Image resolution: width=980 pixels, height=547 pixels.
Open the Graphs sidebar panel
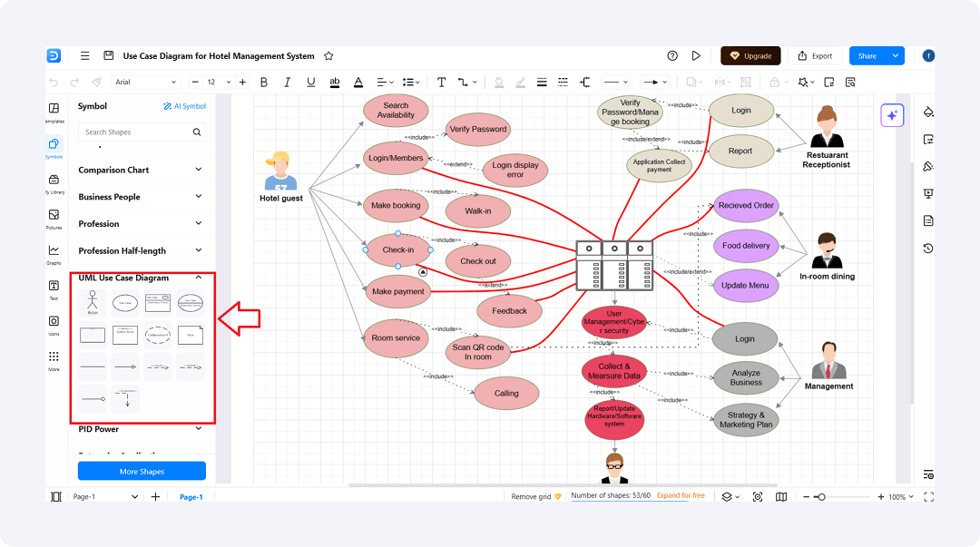54,254
